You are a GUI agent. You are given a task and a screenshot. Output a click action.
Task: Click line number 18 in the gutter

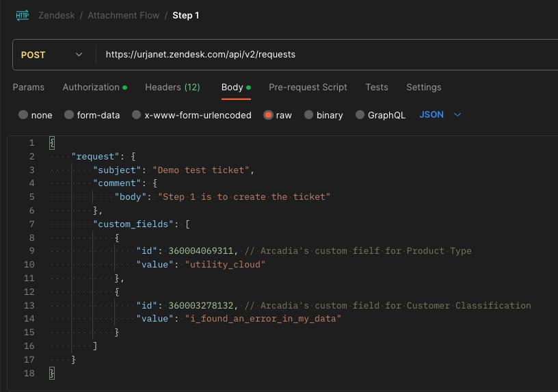[29, 373]
